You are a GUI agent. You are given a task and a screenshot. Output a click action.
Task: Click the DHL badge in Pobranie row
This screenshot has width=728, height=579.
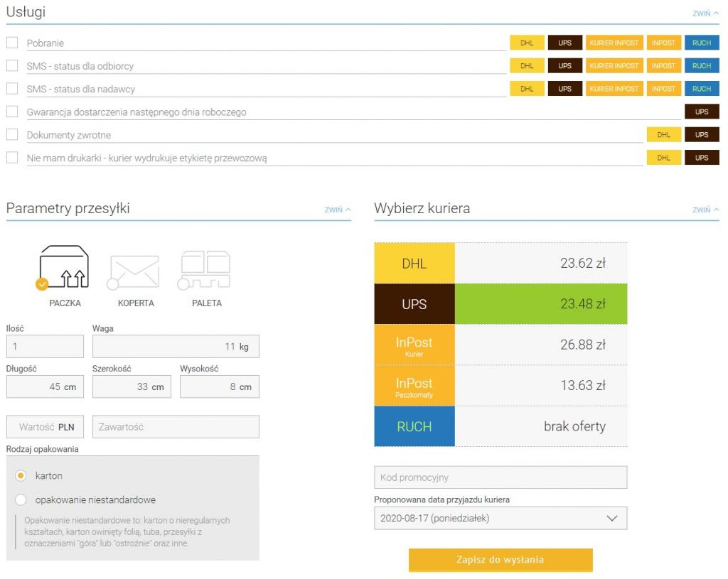(x=527, y=43)
